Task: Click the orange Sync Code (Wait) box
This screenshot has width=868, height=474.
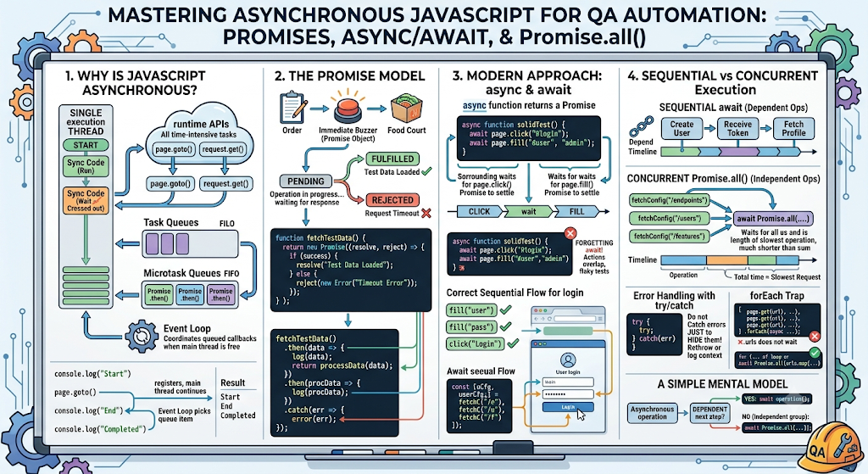Action: (86, 200)
